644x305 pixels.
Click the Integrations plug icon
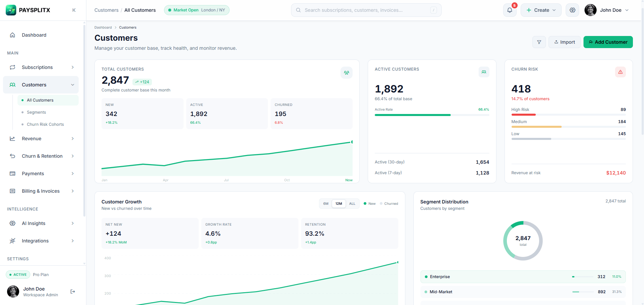pos(12,241)
